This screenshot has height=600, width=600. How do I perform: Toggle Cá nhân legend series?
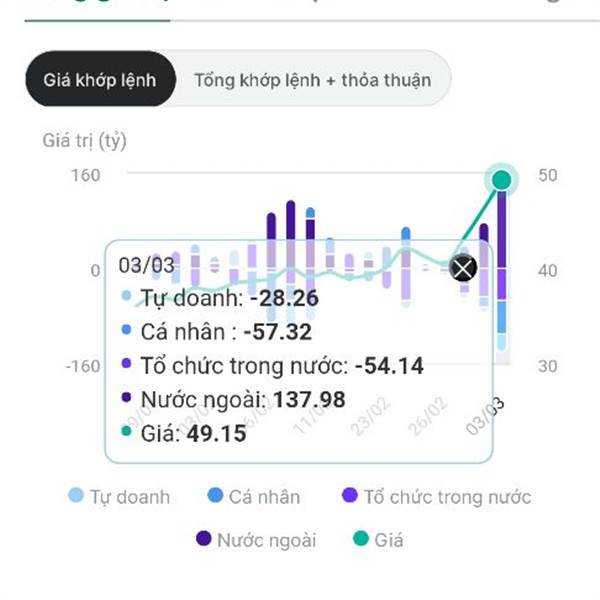click(254, 496)
